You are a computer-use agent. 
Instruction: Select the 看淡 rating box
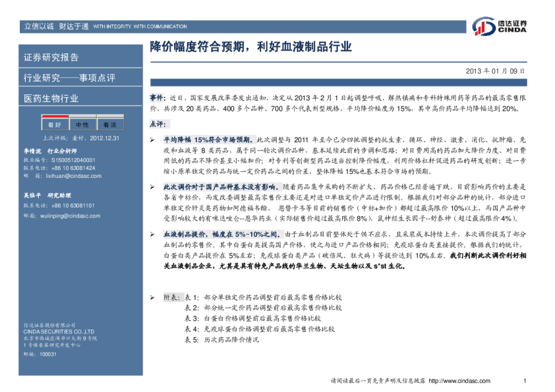[109, 125]
